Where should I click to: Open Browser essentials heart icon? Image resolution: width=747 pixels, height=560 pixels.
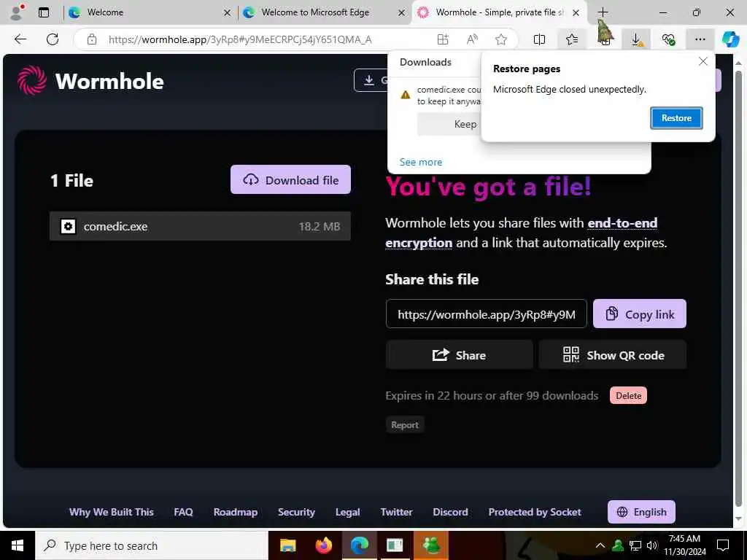pyautogui.click(x=668, y=39)
